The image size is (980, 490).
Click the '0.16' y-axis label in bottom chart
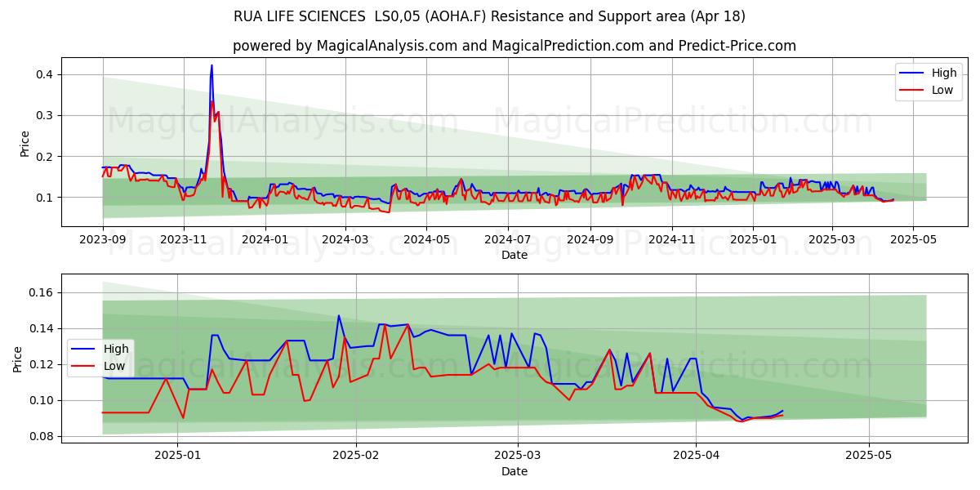[42, 292]
